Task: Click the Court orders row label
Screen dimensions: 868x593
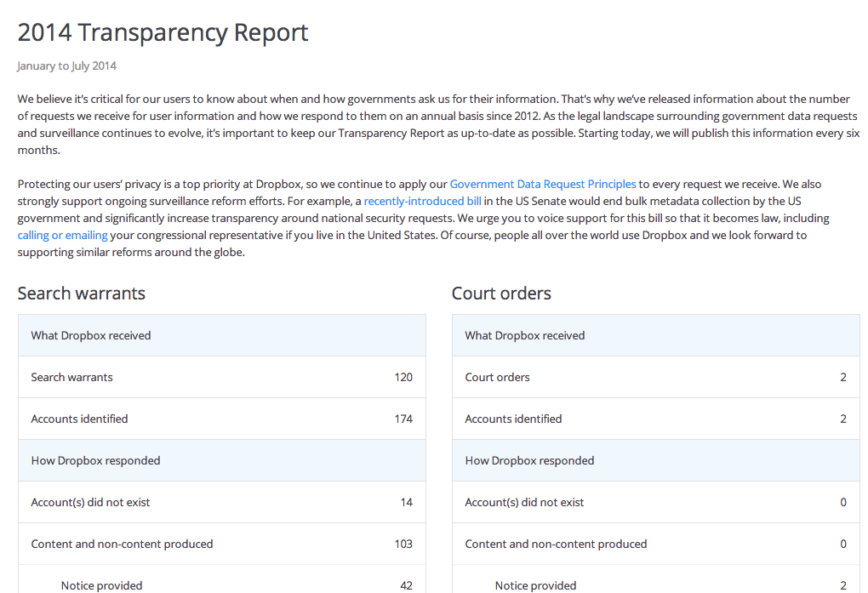Action: tap(497, 378)
